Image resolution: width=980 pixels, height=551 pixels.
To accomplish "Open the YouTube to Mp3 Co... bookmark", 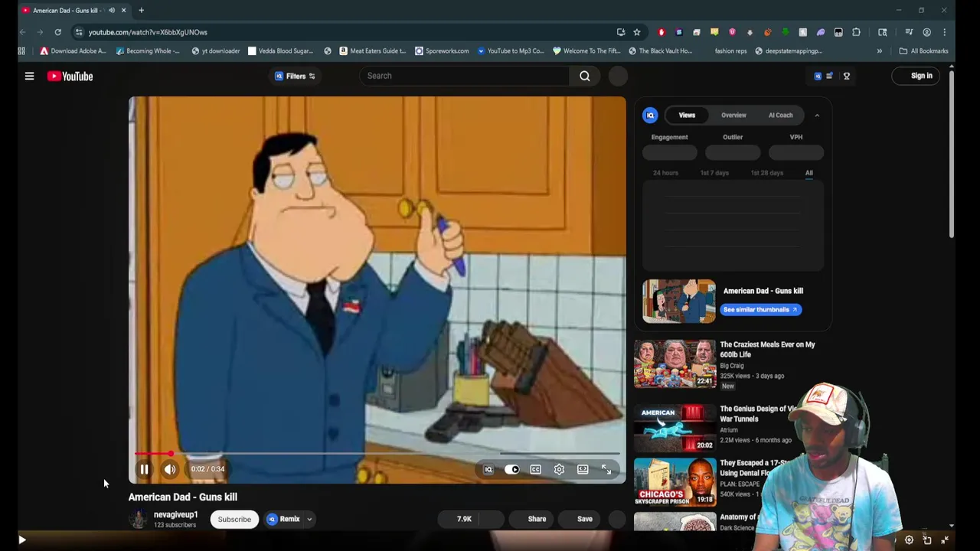I will coord(510,51).
